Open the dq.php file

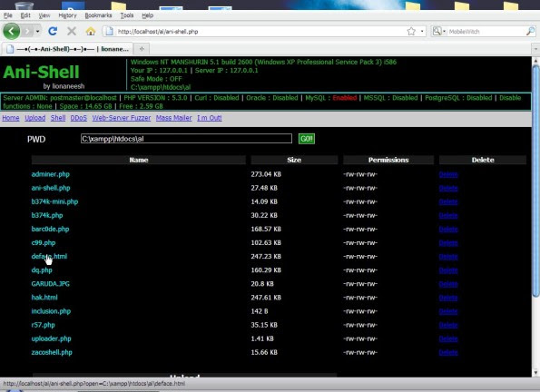coord(42,270)
